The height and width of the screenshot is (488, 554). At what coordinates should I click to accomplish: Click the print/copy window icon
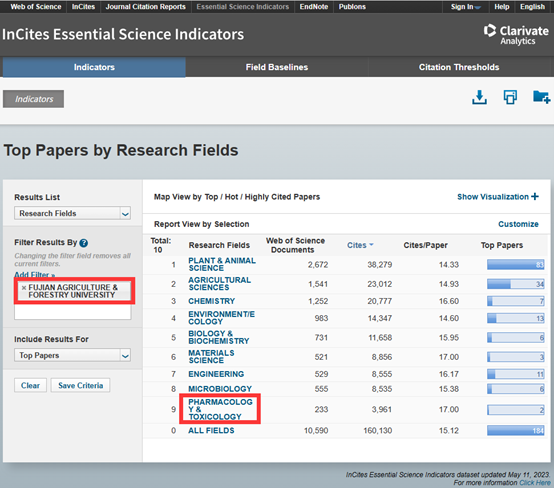pos(510,97)
